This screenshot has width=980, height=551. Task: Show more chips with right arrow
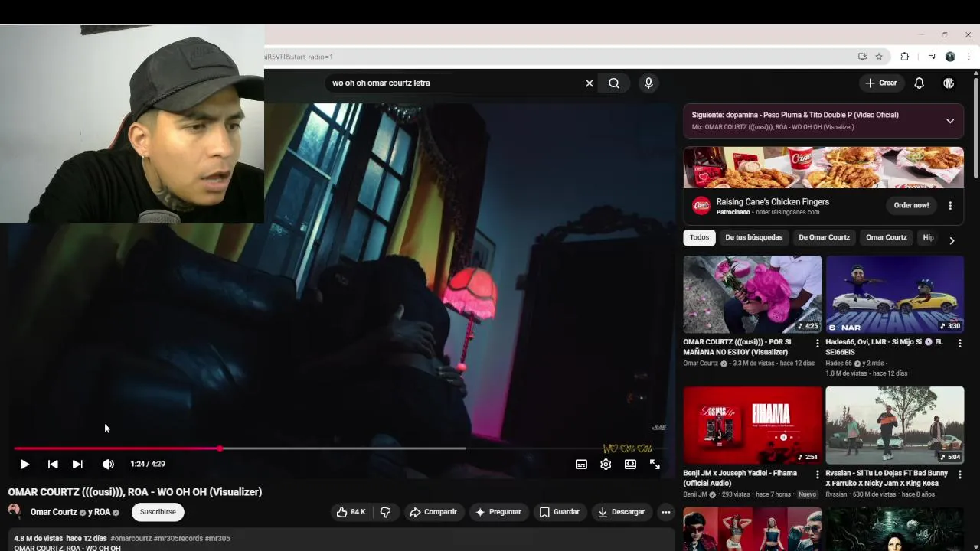click(952, 240)
